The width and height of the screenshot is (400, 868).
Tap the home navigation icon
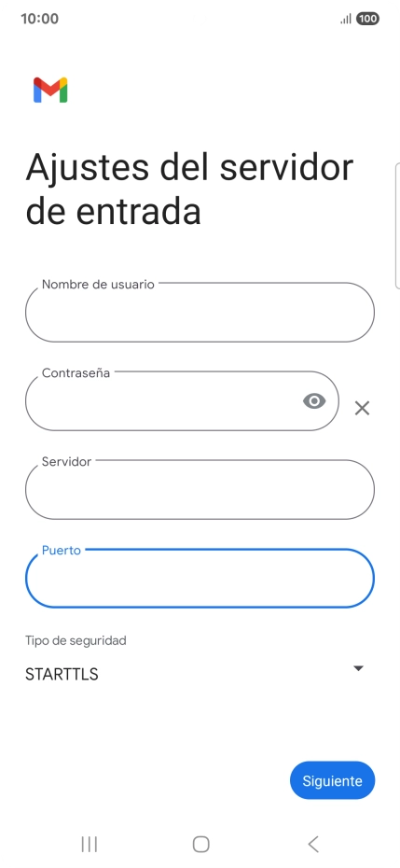pos(200,844)
